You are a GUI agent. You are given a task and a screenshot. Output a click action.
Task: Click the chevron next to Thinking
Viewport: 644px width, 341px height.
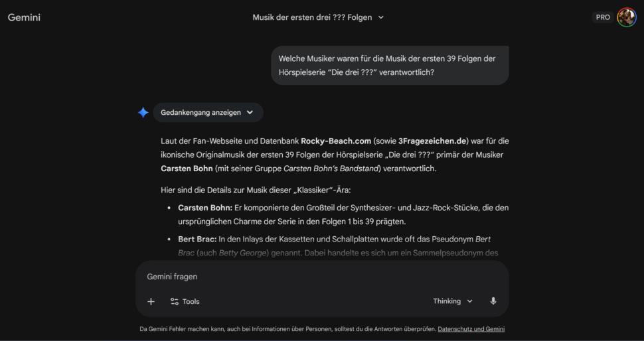pyautogui.click(x=470, y=301)
